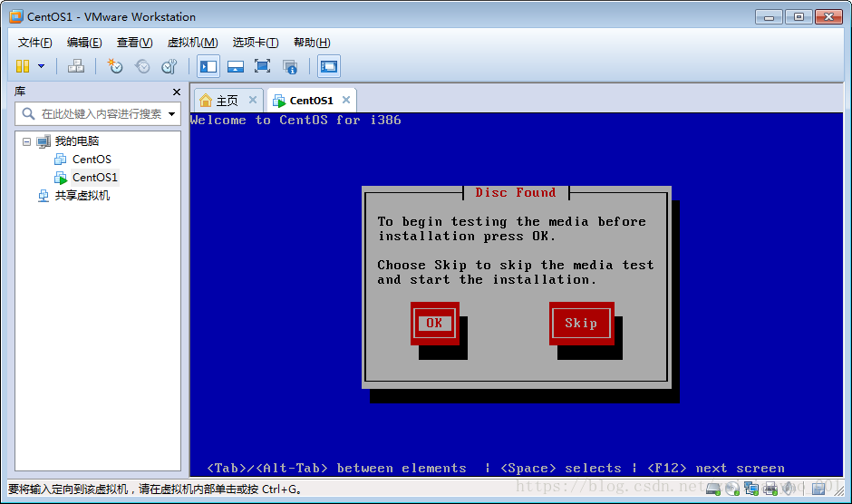Click the search magnifier icon
This screenshot has width=852, height=504.
[x=28, y=113]
